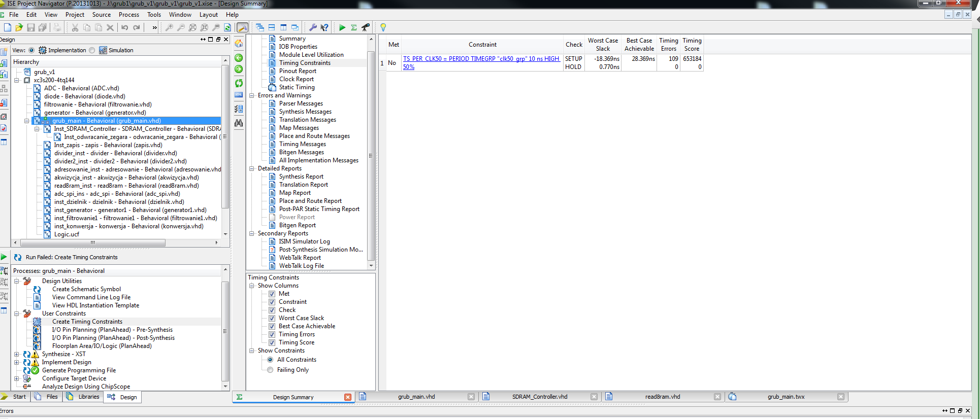The image size is (980, 419).
Task: Open the Static Timing report
Action: click(x=297, y=87)
